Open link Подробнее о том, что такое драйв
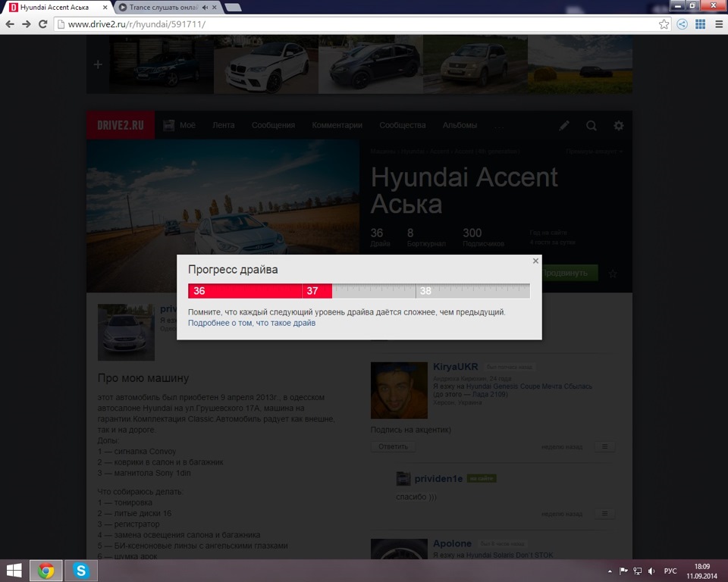This screenshot has width=728, height=582. [x=252, y=323]
